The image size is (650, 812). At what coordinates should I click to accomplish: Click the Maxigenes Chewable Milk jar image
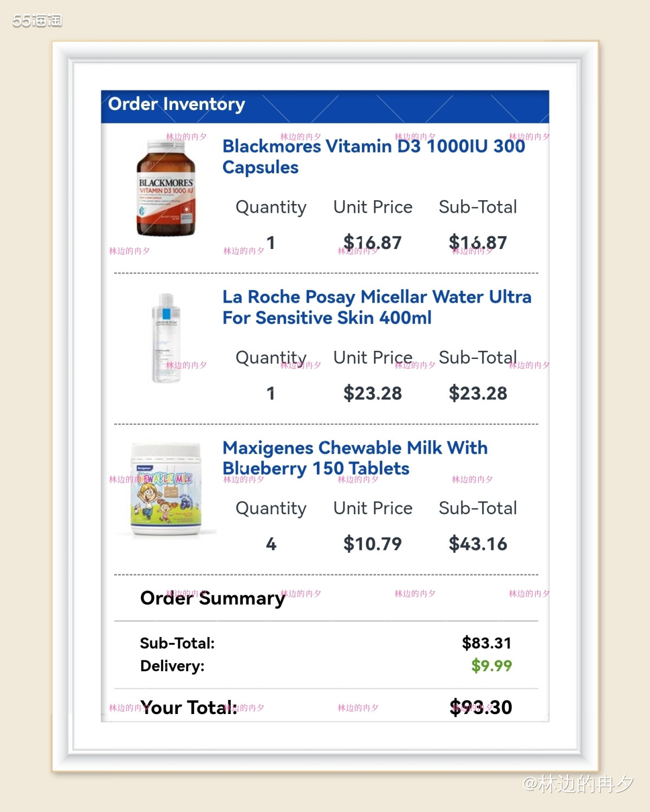point(166,489)
